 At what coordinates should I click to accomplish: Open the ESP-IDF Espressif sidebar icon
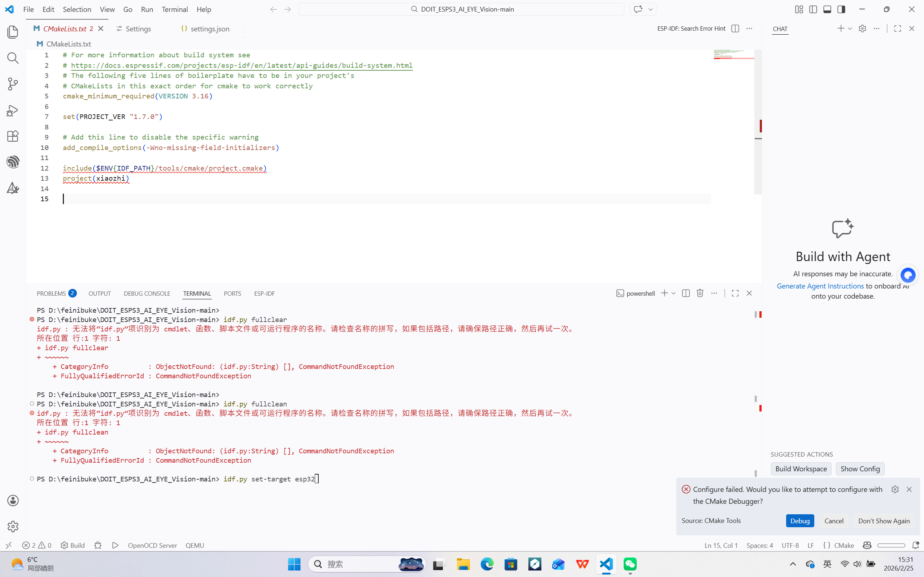point(13,162)
